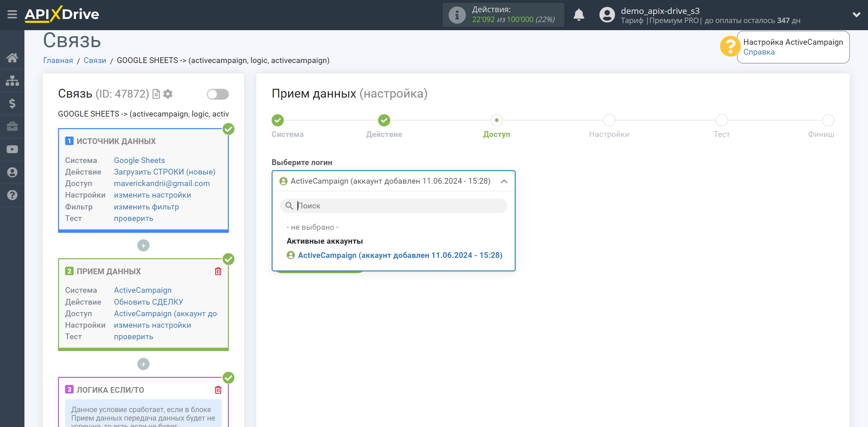This screenshot has height=427, width=868.
Task: Copy connection document icon
Action: 156,94
